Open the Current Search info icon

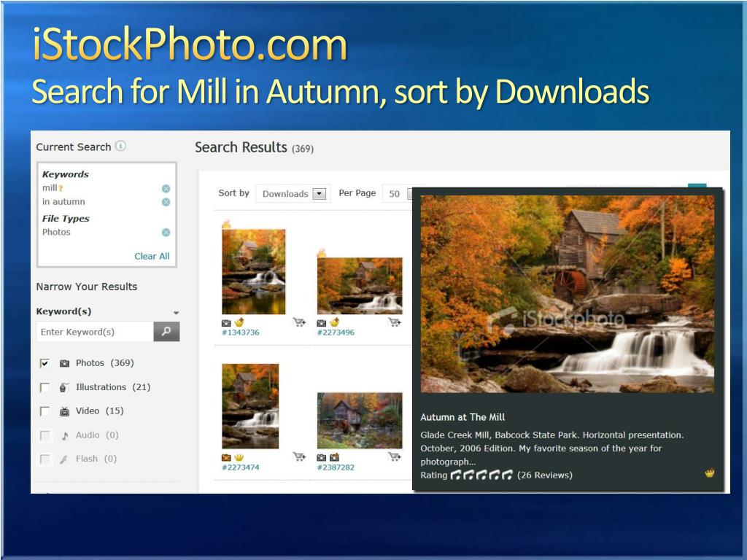click(x=120, y=146)
